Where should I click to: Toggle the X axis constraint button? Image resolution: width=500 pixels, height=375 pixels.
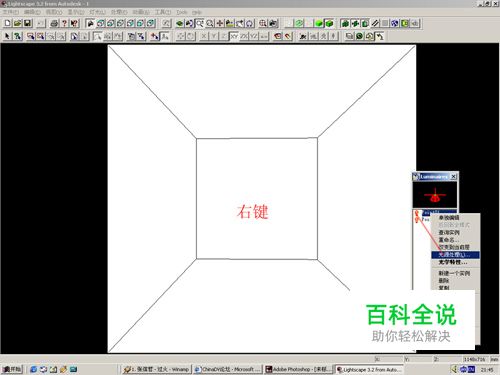pyautogui.click(x=204, y=36)
